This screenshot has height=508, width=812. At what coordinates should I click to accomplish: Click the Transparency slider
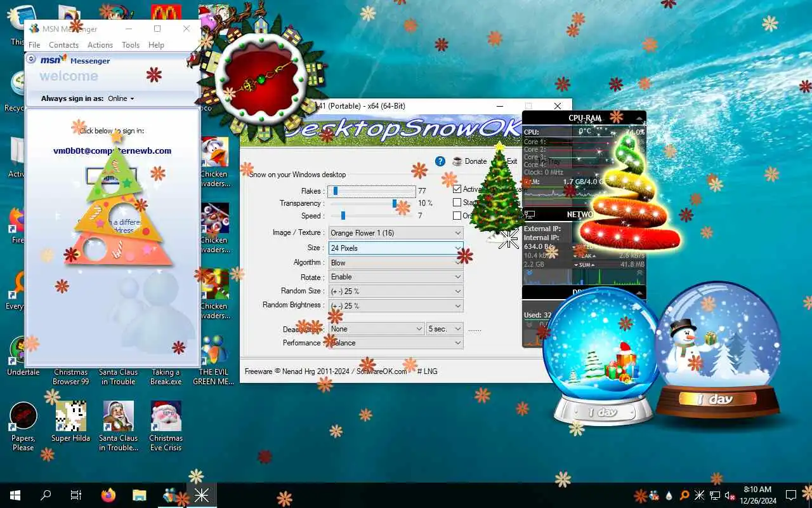372,203
